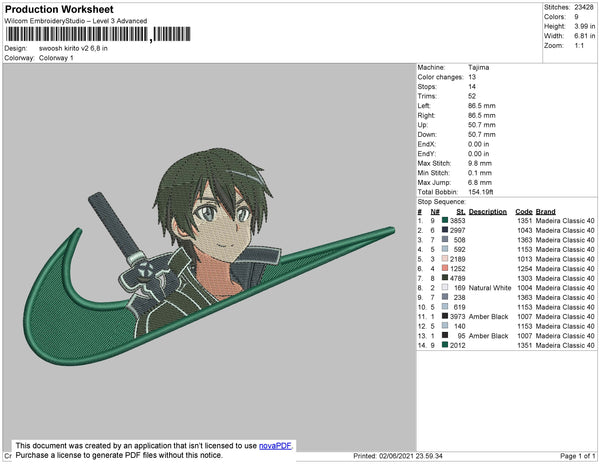The width and height of the screenshot is (600, 464).
Task: Click the N# column header
Action: click(x=435, y=212)
